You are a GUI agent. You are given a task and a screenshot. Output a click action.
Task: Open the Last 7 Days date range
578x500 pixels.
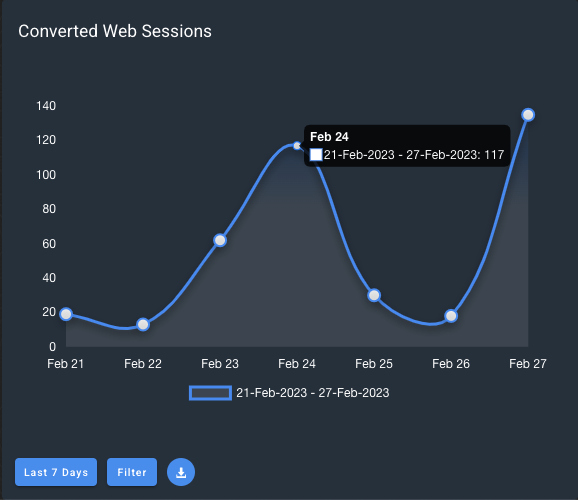click(56, 472)
